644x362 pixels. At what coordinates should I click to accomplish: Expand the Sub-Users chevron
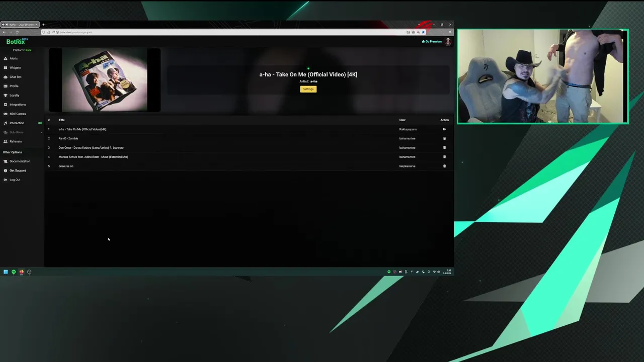(x=41, y=132)
